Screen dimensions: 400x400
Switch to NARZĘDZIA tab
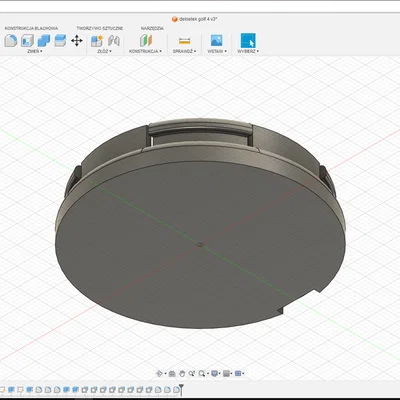coord(152,28)
